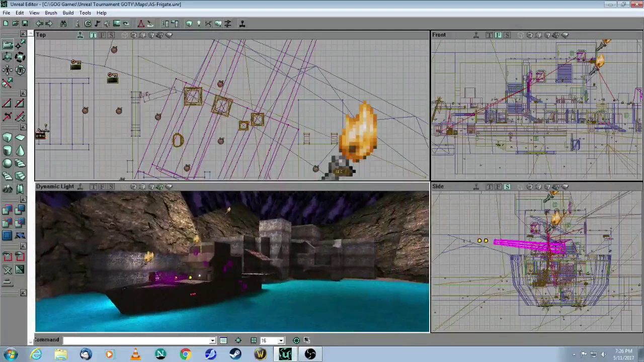Open Actor Properties from toolbar
644x362 pixels.
point(165,24)
